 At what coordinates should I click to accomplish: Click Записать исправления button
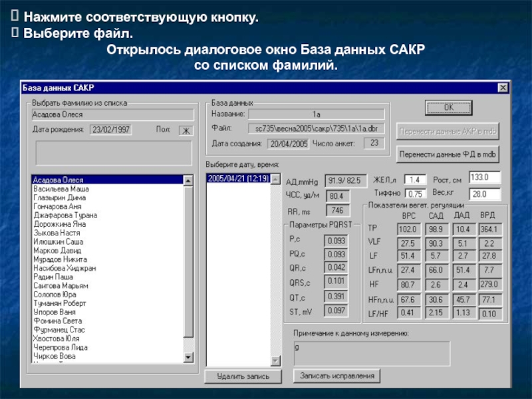click(x=337, y=376)
